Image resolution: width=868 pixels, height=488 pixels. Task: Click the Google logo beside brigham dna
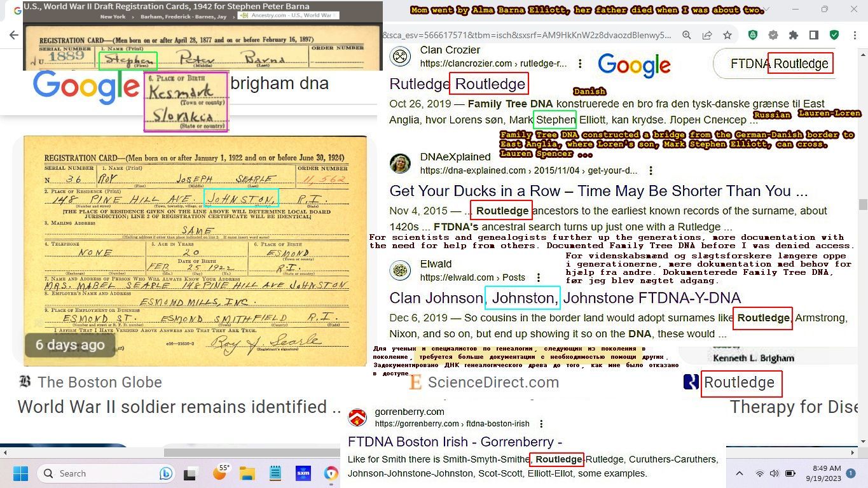coord(86,87)
